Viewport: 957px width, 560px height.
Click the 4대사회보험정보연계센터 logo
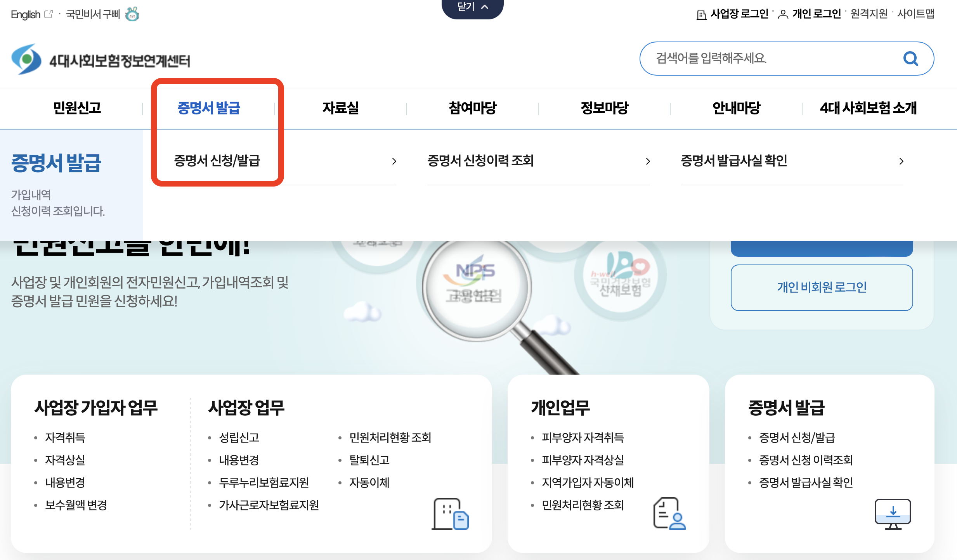click(101, 60)
